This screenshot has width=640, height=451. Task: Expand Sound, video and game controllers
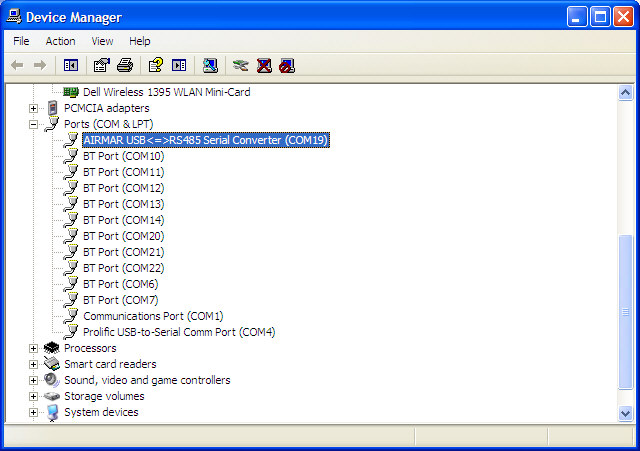(33, 380)
